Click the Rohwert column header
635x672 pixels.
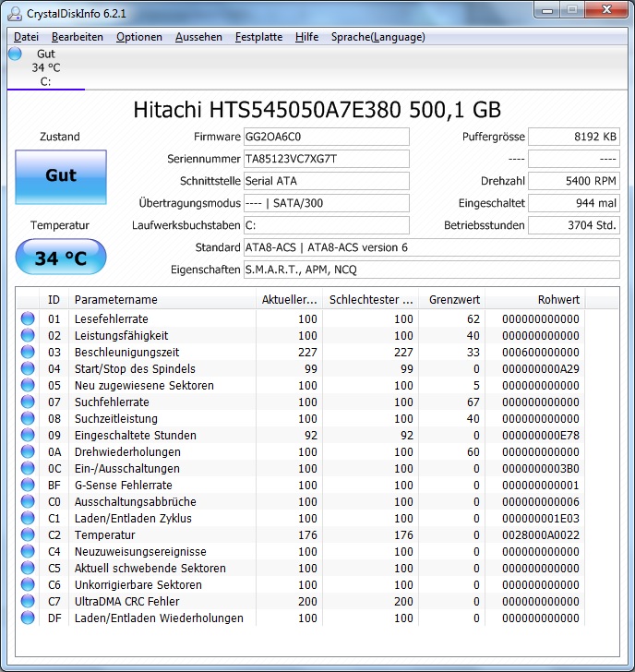535,300
